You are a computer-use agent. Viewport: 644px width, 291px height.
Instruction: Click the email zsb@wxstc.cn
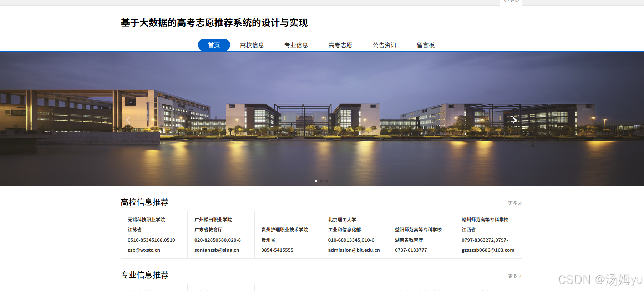[144, 250]
